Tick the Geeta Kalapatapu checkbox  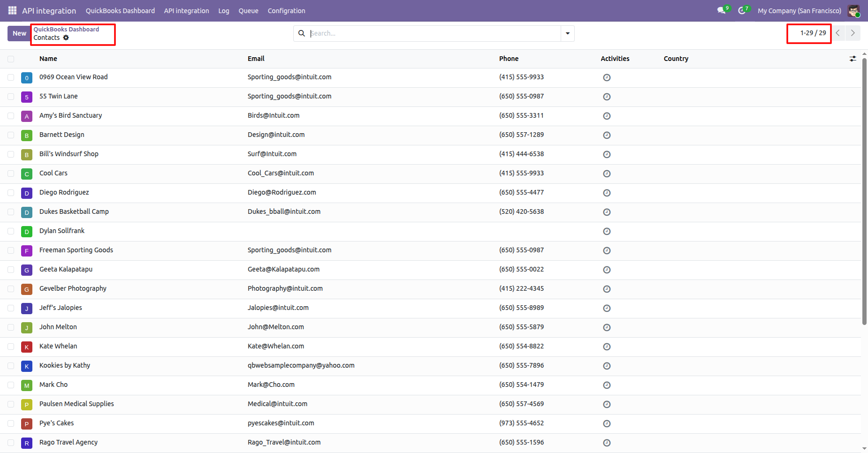tap(11, 270)
